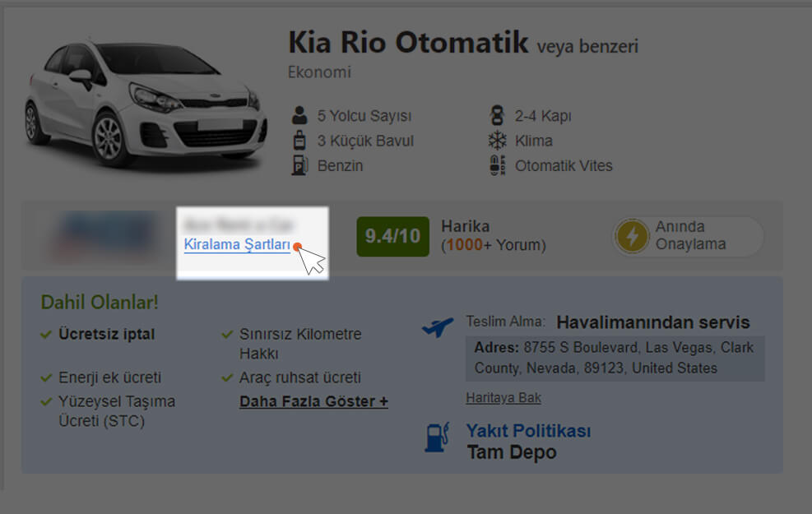
Task: Click the Otomatik Vites gear icon
Action: [x=497, y=165]
